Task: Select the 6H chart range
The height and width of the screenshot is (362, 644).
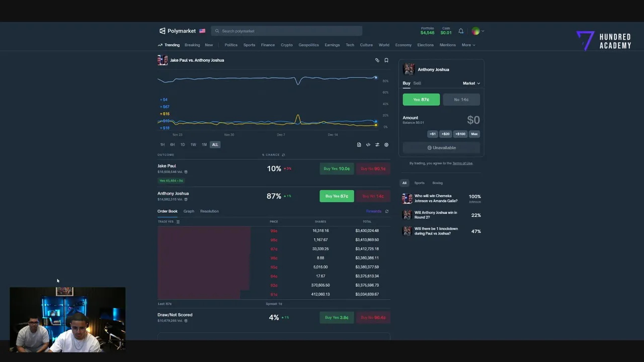Action: click(172, 145)
